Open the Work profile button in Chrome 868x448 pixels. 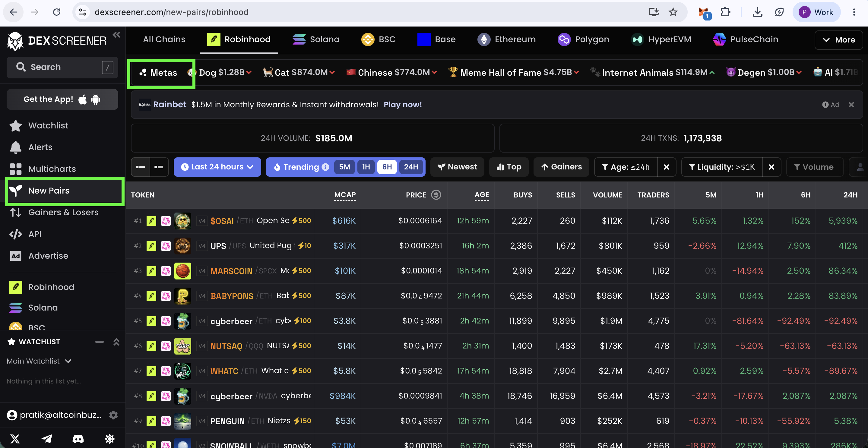coord(816,12)
